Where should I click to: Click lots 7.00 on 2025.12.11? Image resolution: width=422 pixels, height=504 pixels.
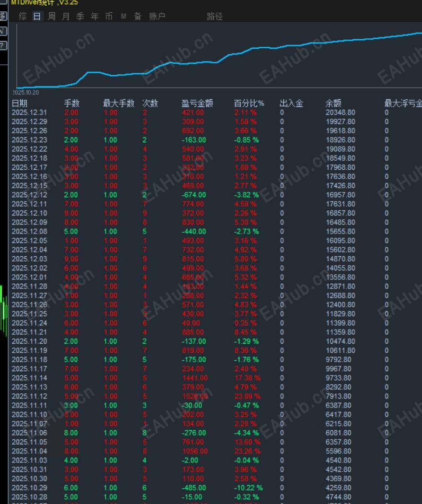(x=71, y=204)
